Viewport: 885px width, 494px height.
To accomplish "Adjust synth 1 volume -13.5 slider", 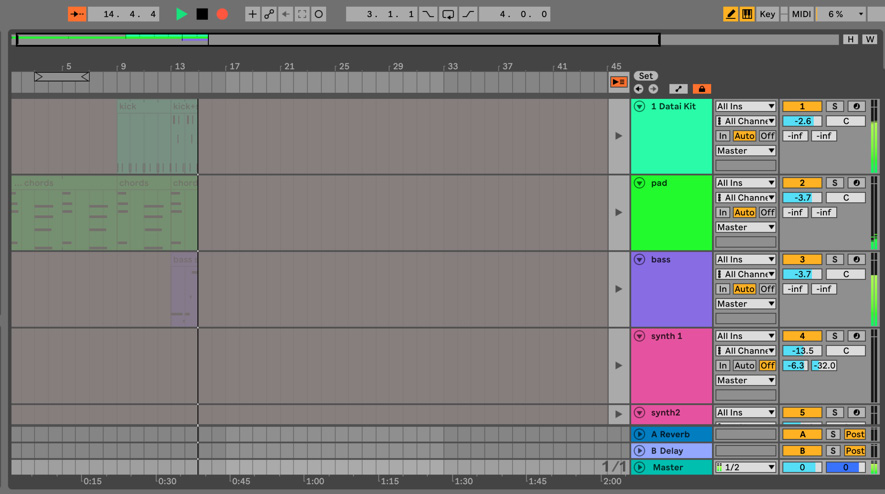I will click(x=802, y=351).
